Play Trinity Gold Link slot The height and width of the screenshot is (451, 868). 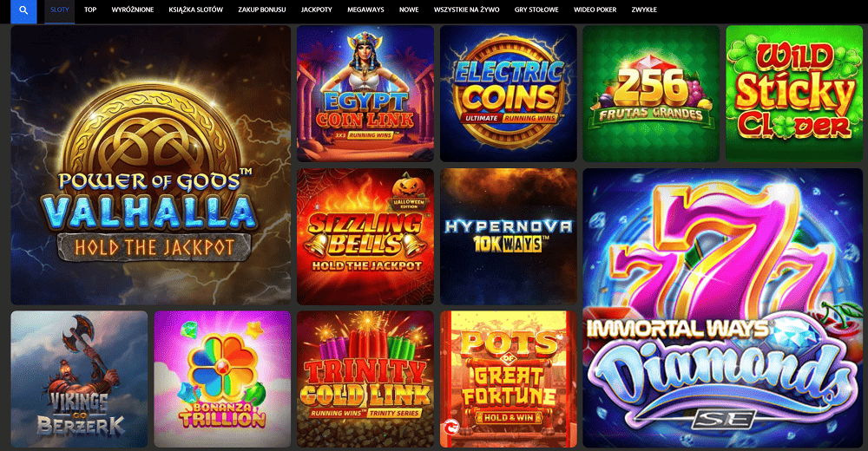pyautogui.click(x=365, y=379)
